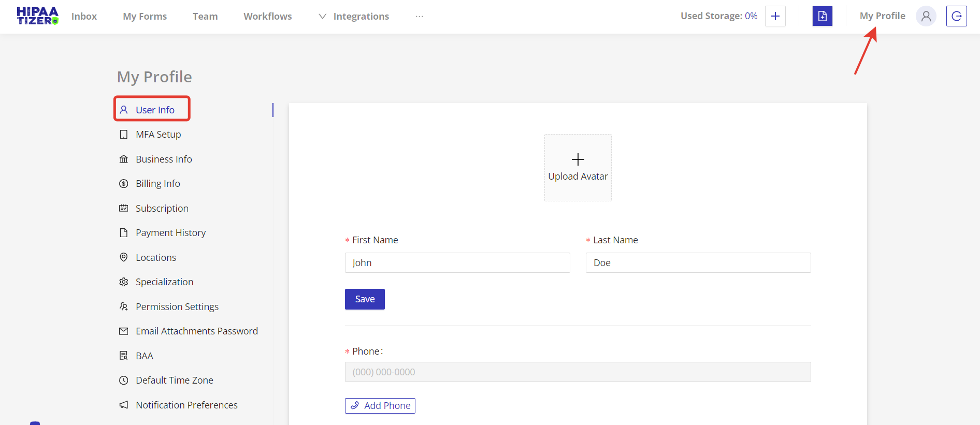Image resolution: width=980 pixels, height=425 pixels.
Task: Open the Inbox menu item
Action: 84,16
